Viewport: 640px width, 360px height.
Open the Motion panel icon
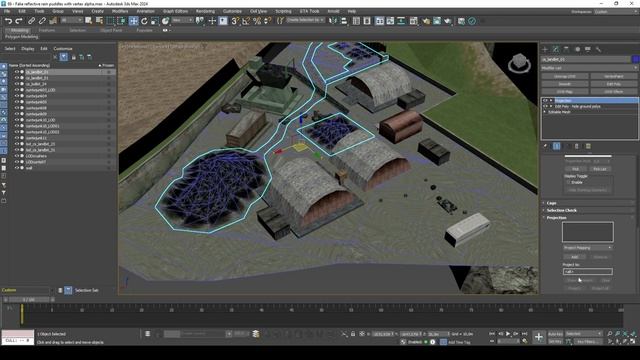tap(577, 49)
